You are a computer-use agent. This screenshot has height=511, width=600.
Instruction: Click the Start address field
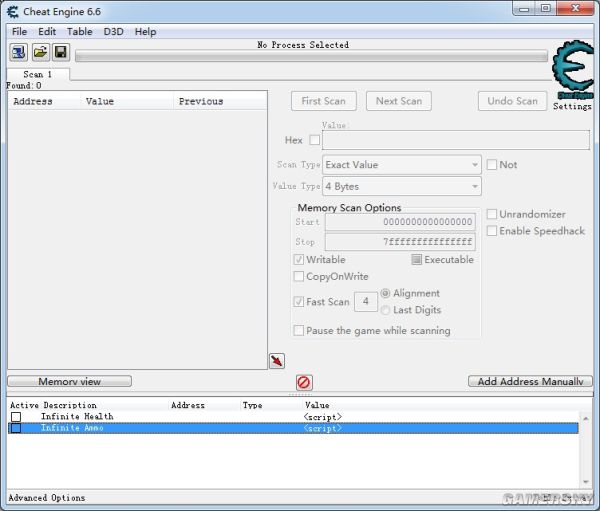coord(400,222)
